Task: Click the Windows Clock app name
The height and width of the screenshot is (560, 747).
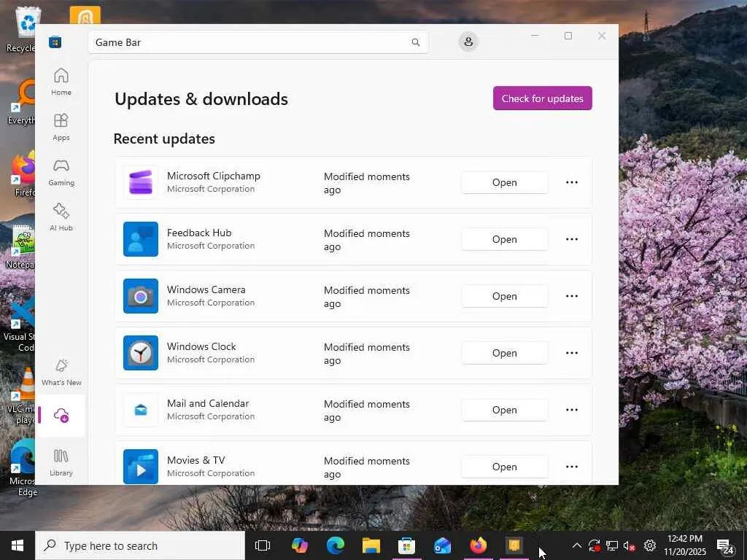Action: pos(201,346)
